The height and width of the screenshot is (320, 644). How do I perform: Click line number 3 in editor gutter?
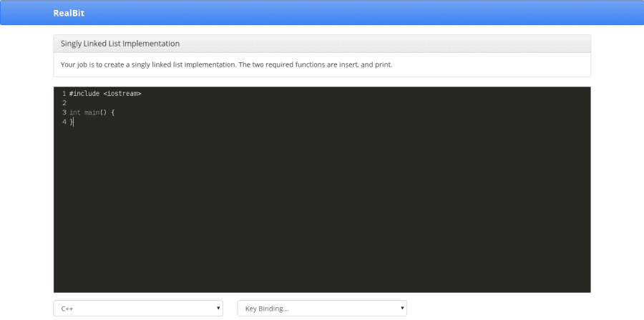click(x=64, y=112)
